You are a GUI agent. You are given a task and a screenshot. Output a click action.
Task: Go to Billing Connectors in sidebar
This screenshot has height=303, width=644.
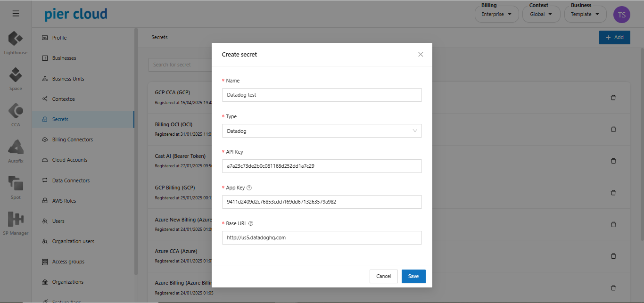coord(72,139)
